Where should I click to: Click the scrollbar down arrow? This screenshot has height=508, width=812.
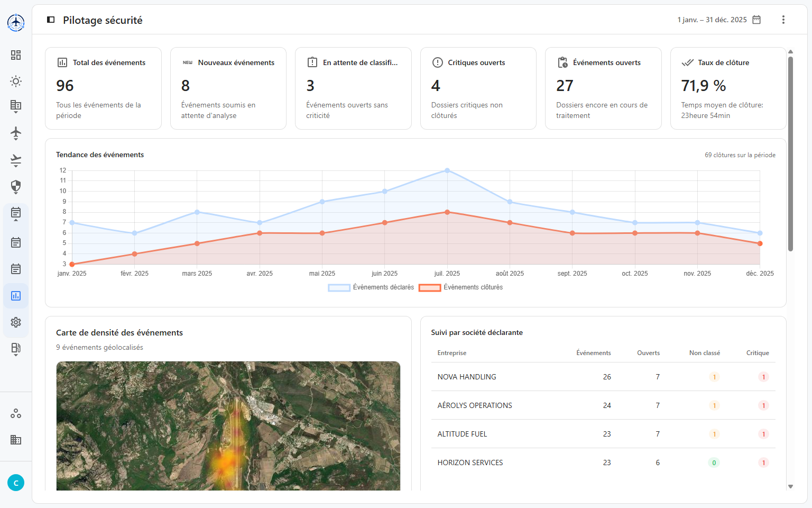tap(790, 486)
